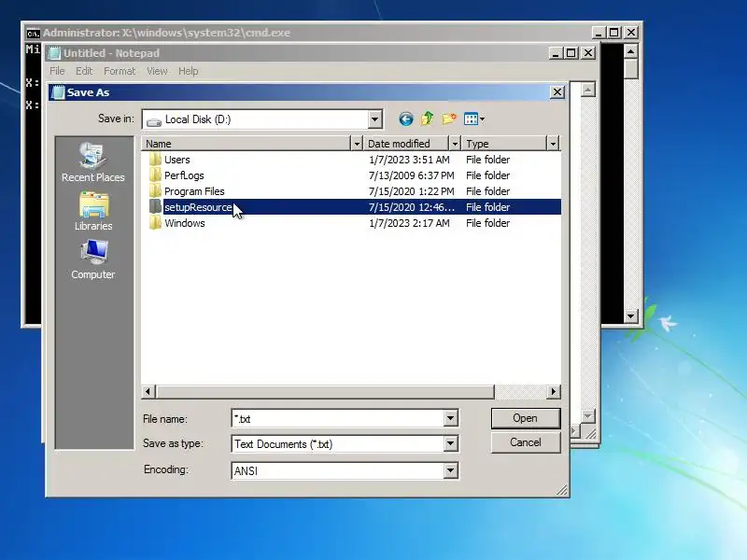Image resolution: width=747 pixels, height=560 pixels.
Task: Sort by the Type column header
Action: pos(504,144)
